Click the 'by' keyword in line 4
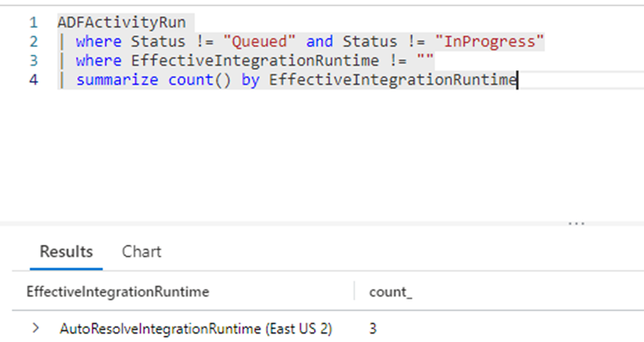This screenshot has width=644, height=342. tap(250, 80)
